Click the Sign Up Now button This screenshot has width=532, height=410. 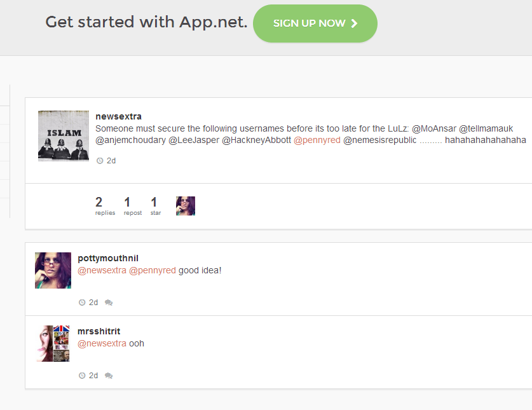tap(315, 24)
